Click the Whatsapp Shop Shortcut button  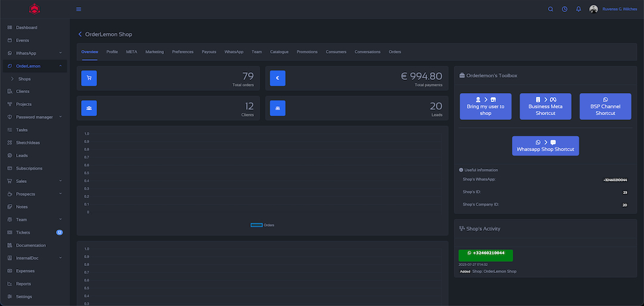(545, 146)
